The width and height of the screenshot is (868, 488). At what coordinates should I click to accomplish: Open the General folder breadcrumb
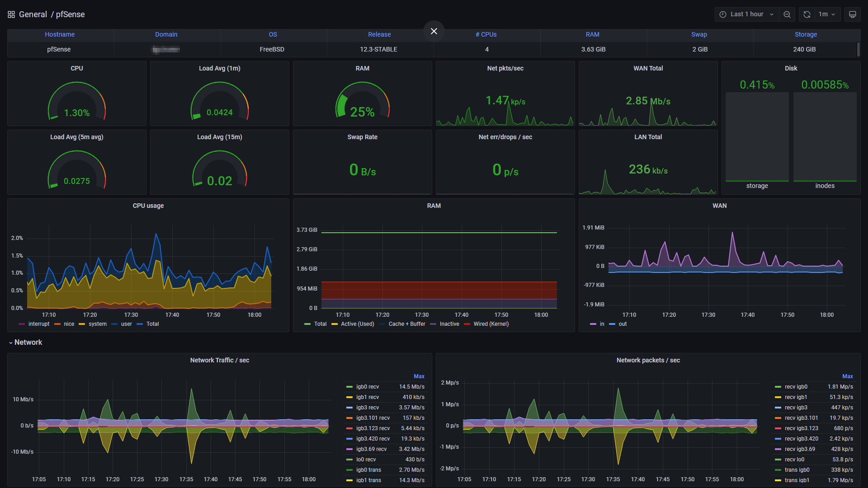[x=33, y=14]
